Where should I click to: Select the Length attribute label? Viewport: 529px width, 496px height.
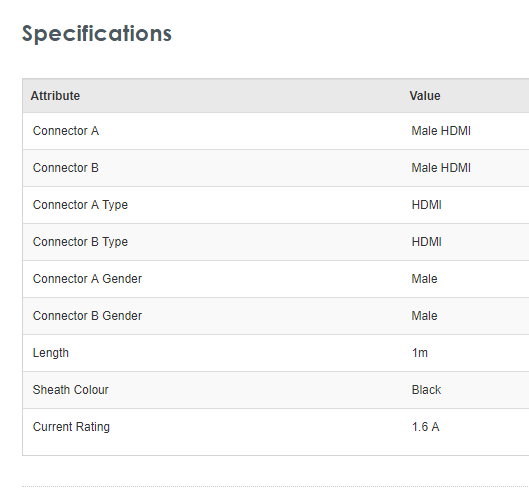51,353
